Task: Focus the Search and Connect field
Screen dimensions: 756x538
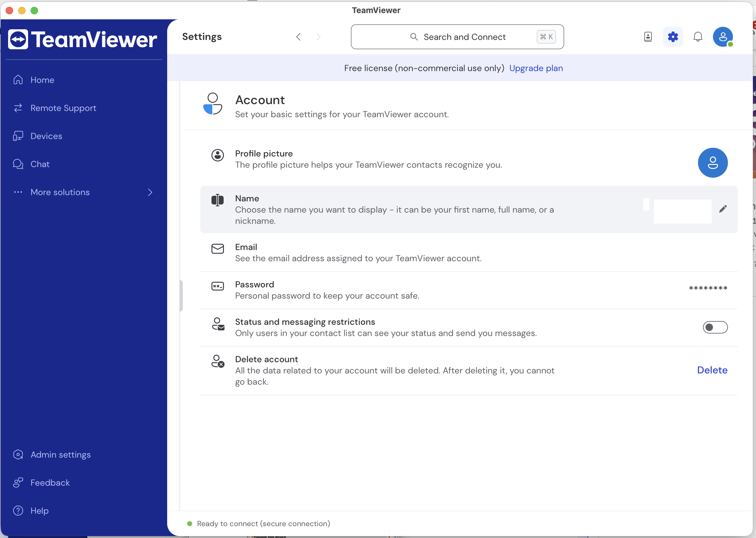Action: coord(458,37)
